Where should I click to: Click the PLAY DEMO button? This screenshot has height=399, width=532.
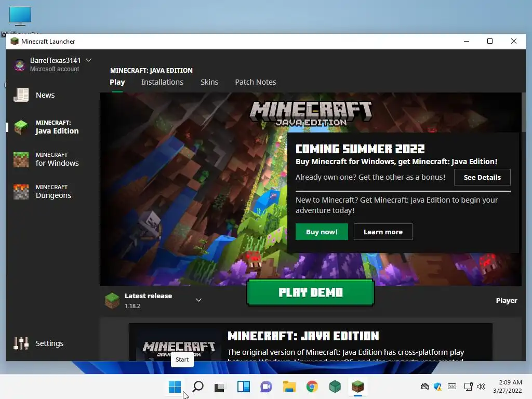click(x=311, y=292)
